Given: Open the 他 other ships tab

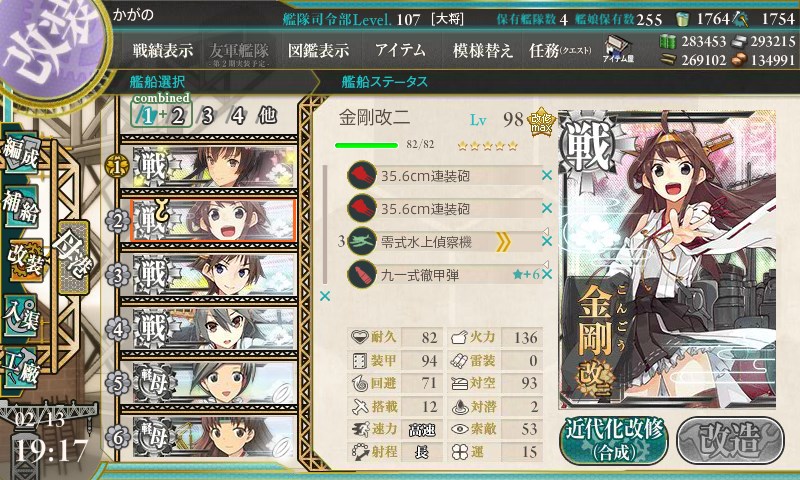Looking at the screenshot, I should (x=267, y=116).
